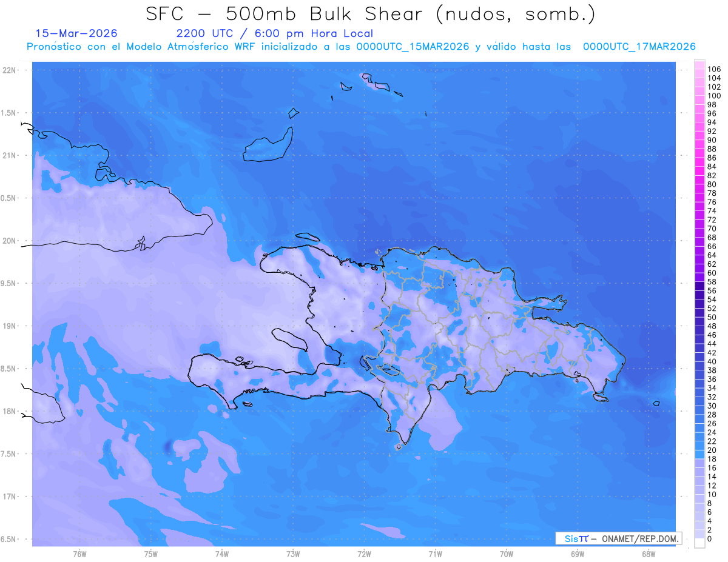Screen dimensions: 728x562
Task: Pick the bright blue swatch between 18 and 20
Action: (699, 455)
